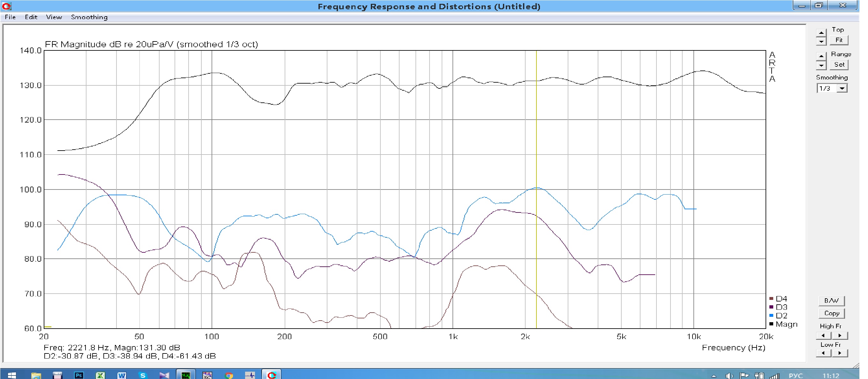This screenshot has height=379, width=868.
Task: Shift High Fr limit left
Action: [x=823, y=336]
